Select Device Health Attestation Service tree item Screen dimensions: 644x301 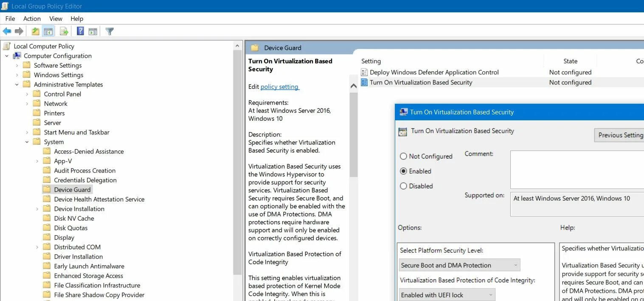pos(99,199)
